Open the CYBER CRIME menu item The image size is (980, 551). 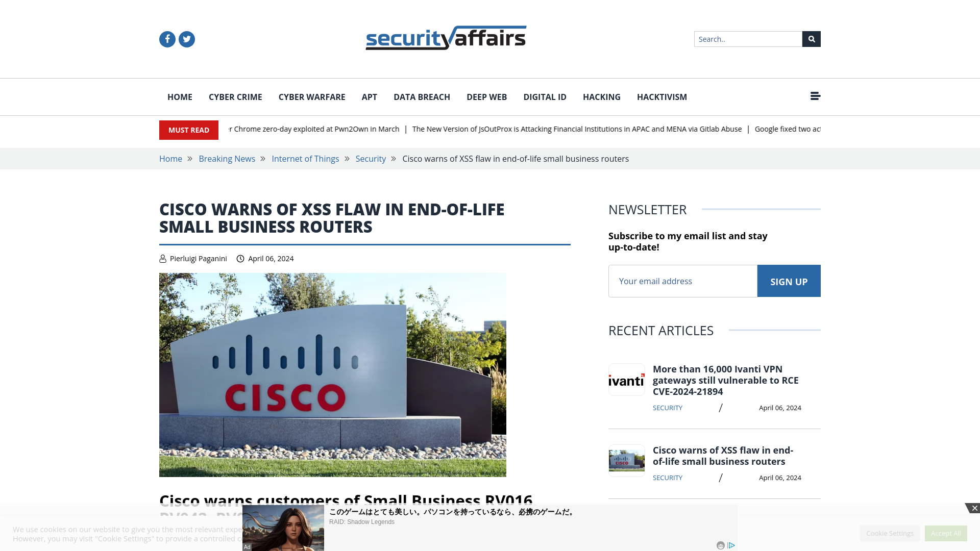(235, 97)
